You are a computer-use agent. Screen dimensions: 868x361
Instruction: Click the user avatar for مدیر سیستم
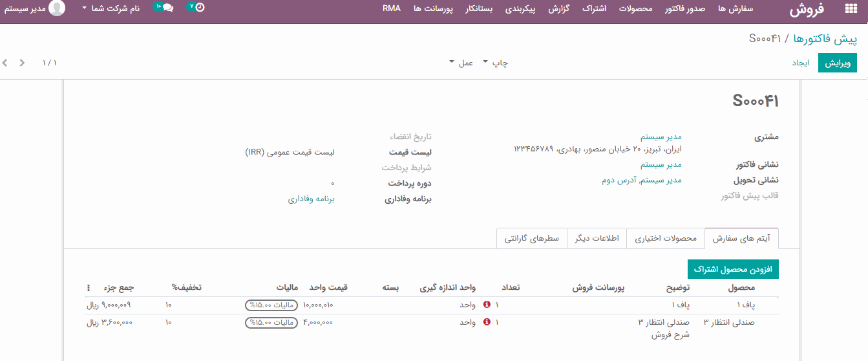(x=57, y=8)
